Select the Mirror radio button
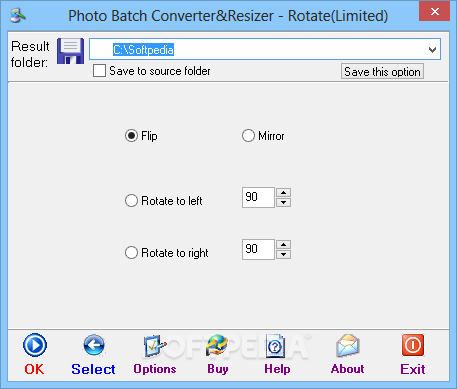Image resolution: width=457 pixels, height=389 pixels. (248, 136)
